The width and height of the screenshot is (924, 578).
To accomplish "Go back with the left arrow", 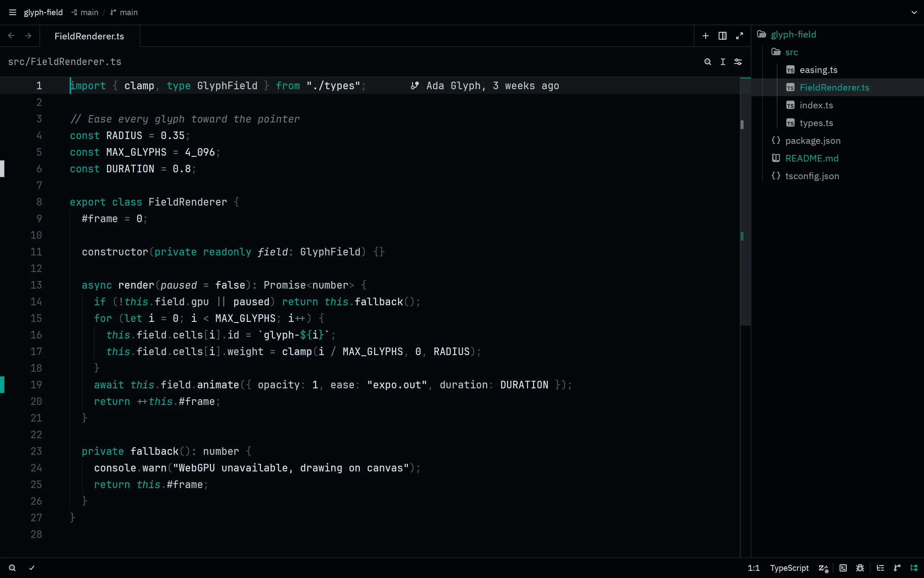I will pos(12,35).
